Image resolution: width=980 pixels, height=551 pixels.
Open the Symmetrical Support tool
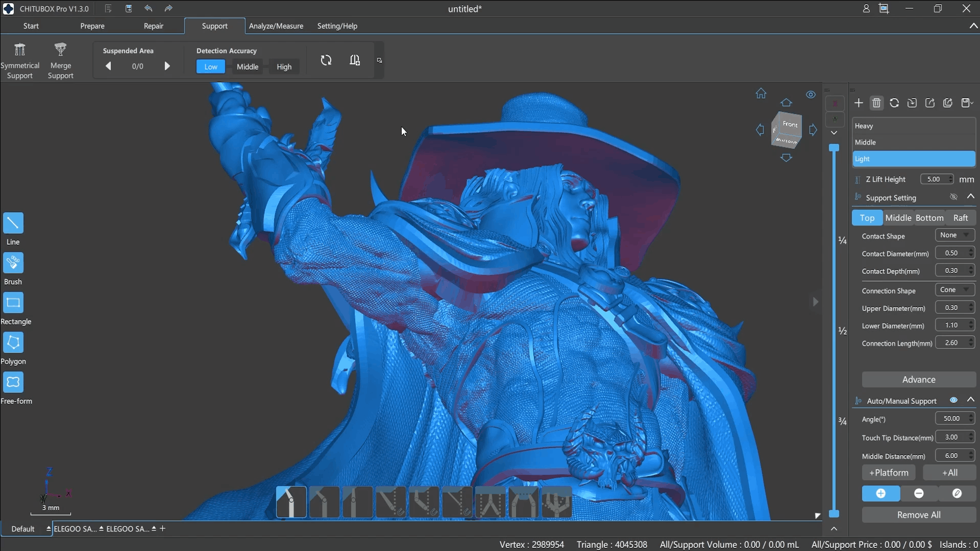20,61
